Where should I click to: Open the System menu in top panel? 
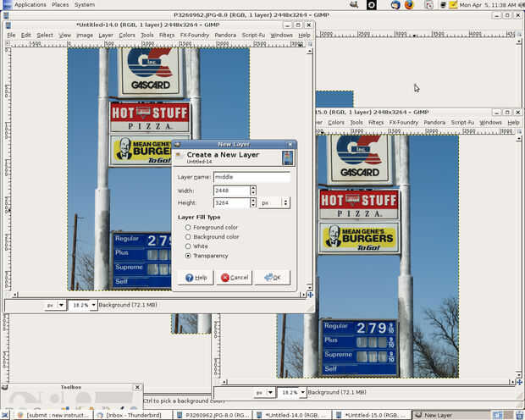pos(85,5)
